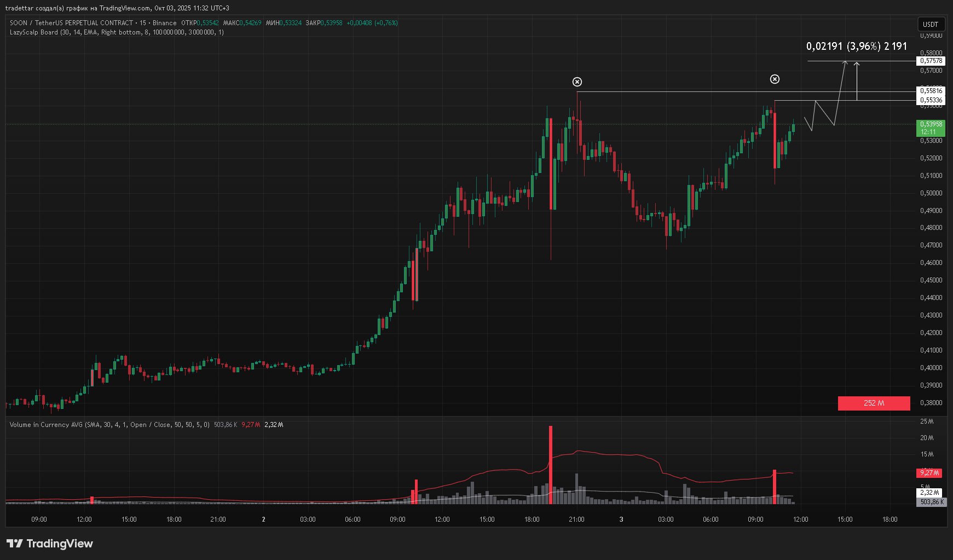This screenshot has height=560, width=953.
Task: Select the zigzag price projection line
Action: 824,113
